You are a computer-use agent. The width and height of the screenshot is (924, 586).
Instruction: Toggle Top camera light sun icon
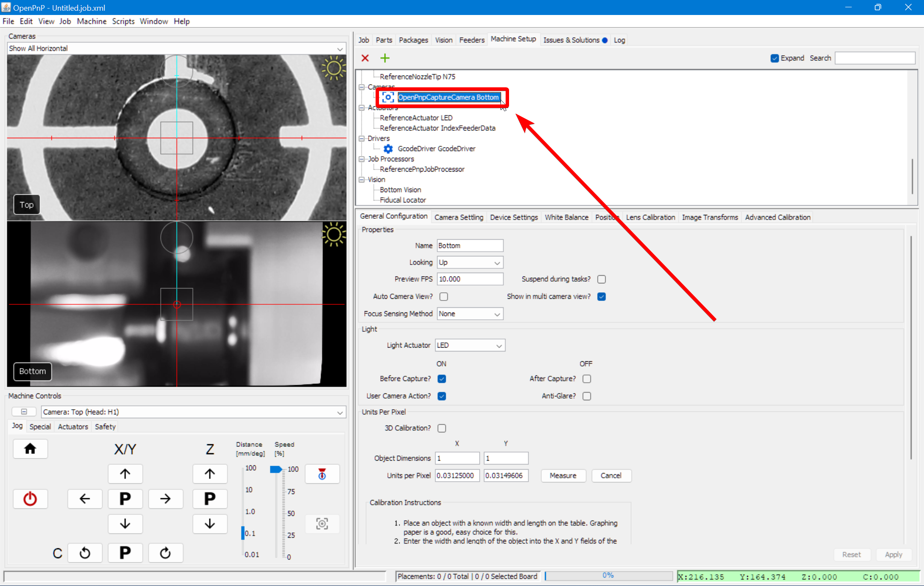(x=333, y=68)
